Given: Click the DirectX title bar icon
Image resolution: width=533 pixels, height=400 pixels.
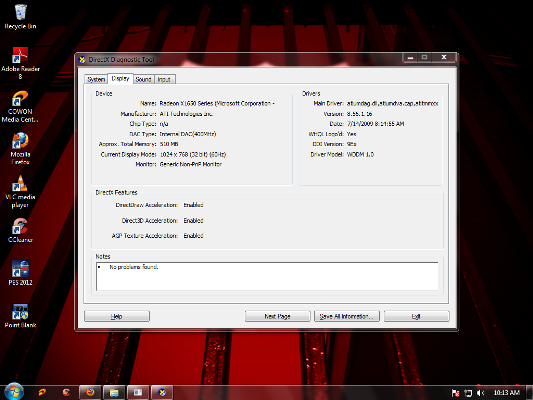Looking at the screenshot, I should tap(82, 60).
